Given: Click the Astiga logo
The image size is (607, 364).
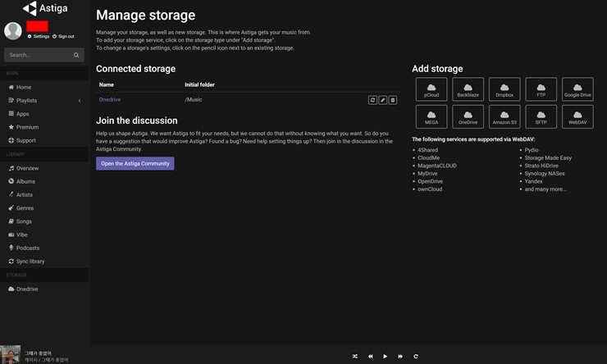Looking at the screenshot, I should (45, 8).
